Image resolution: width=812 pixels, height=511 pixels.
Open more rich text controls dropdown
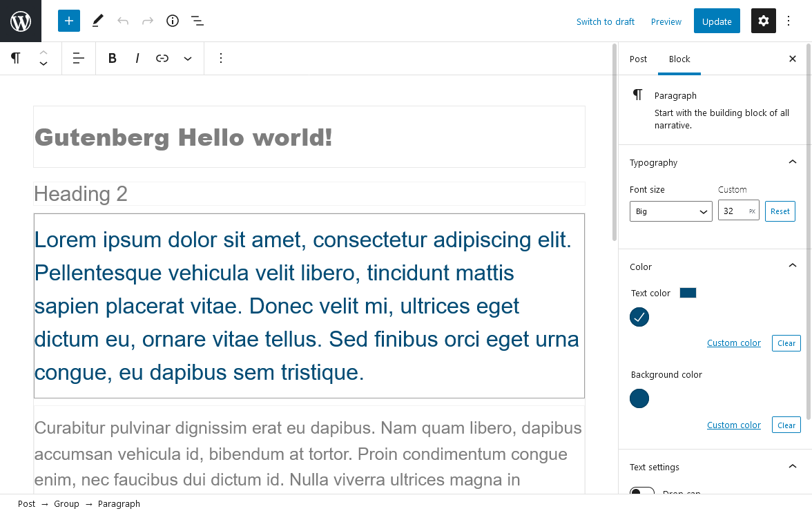pos(188,59)
